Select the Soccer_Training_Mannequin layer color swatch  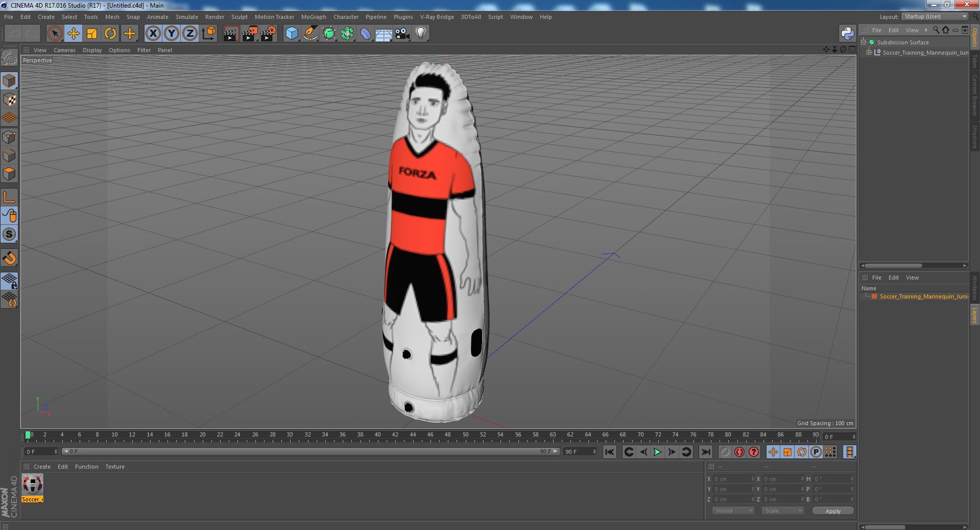click(874, 296)
